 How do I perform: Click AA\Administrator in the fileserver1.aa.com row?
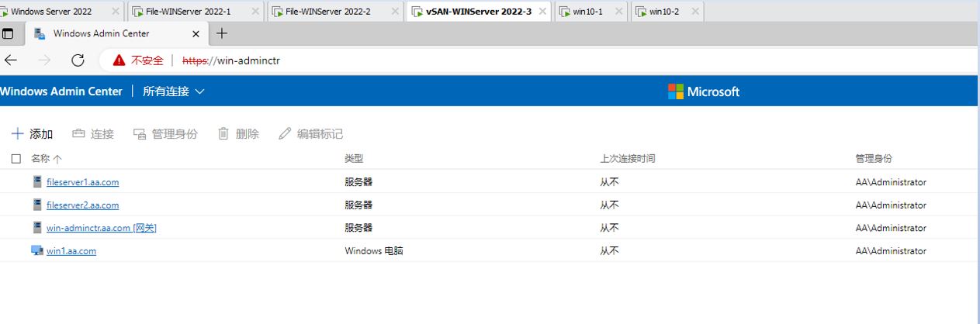click(x=891, y=182)
